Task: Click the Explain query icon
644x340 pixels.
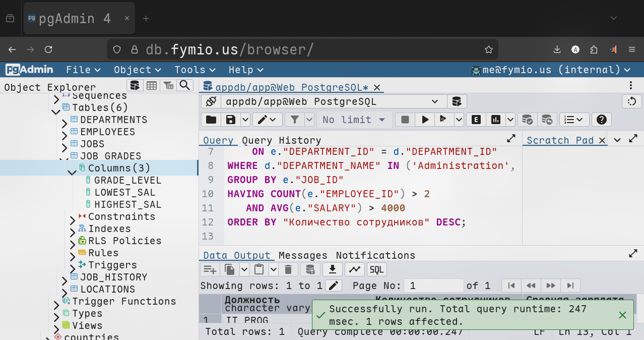Action: point(476,120)
